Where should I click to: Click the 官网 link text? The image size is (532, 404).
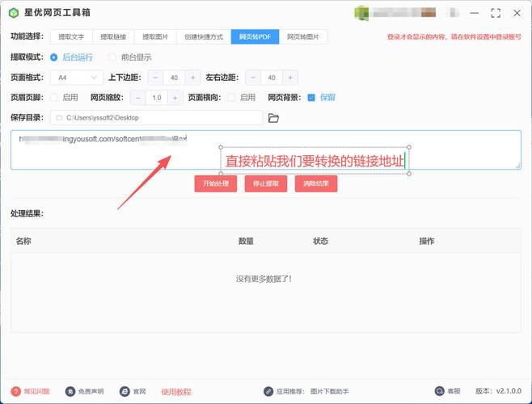click(139, 391)
